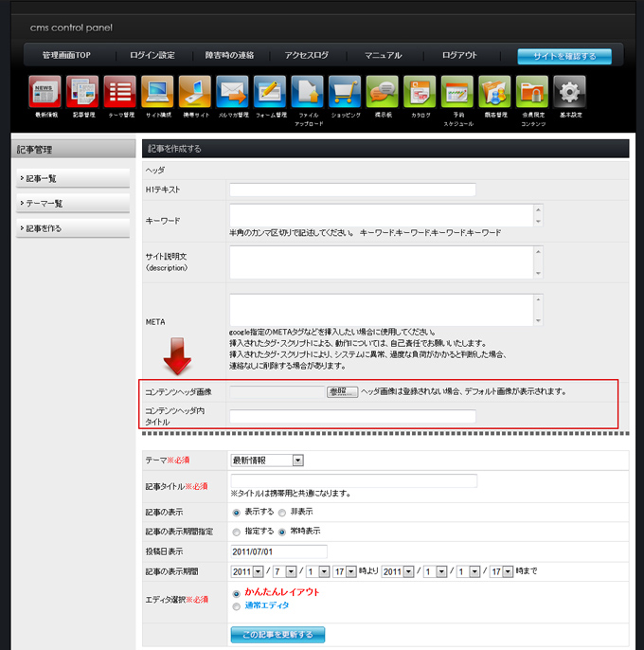Open the 最新情報 news icon
The width and height of the screenshot is (644, 650).
tap(45, 93)
